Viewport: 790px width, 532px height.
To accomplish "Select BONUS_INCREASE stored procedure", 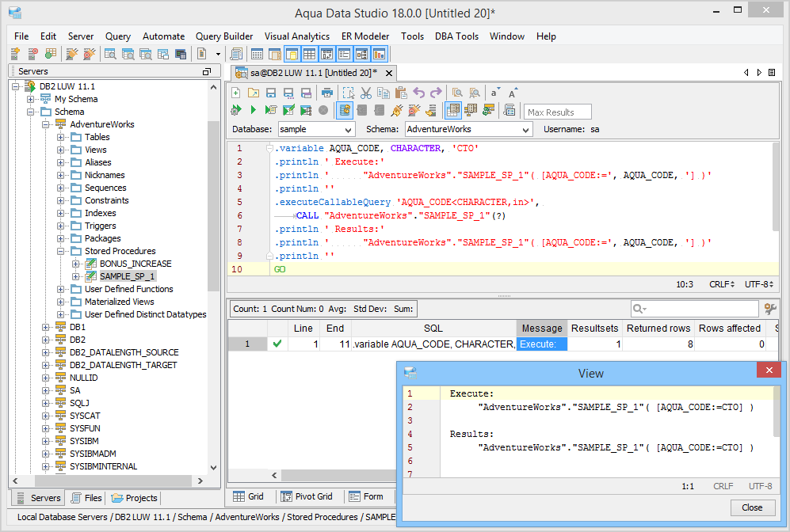I will pyautogui.click(x=135, y=264).
